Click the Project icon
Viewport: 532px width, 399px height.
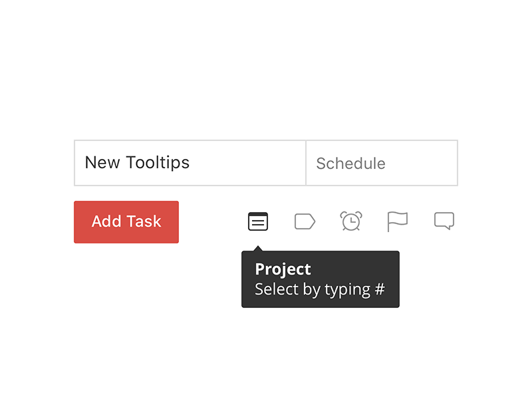258,221
